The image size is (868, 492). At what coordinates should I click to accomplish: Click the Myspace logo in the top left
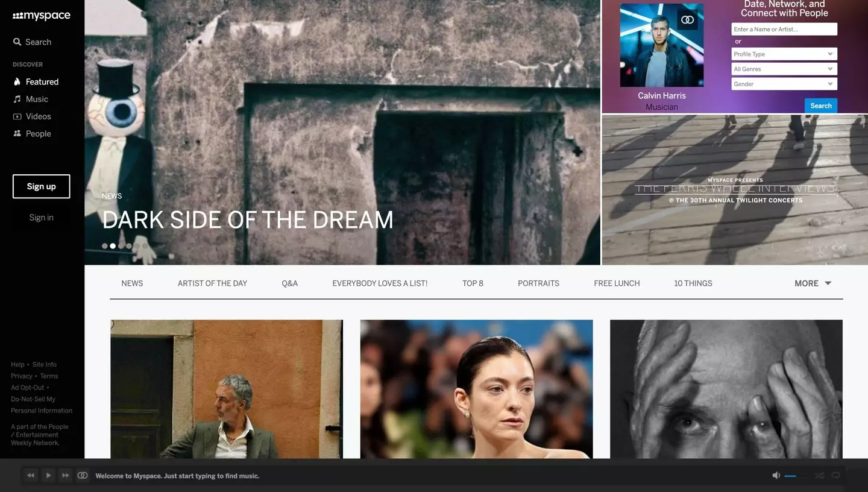(41, 15)
